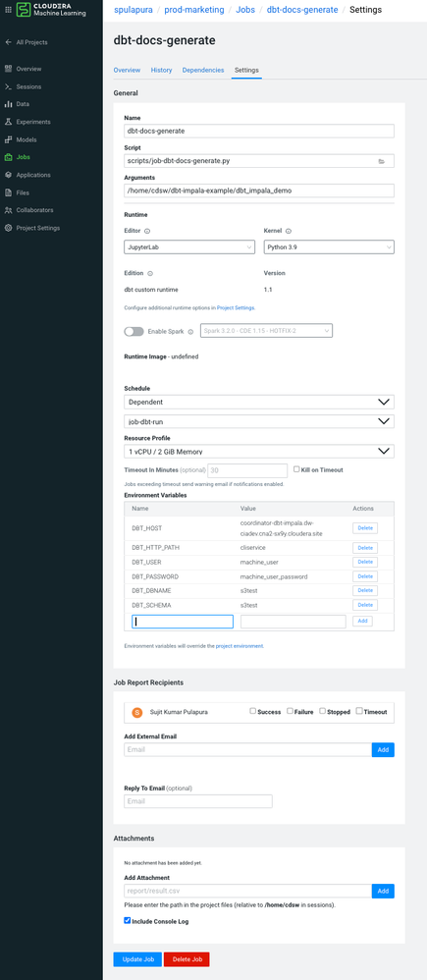The width and height of the screenshot is (427, 980).
Task: Open the Resource Profile dropdown
Action: 259,452
